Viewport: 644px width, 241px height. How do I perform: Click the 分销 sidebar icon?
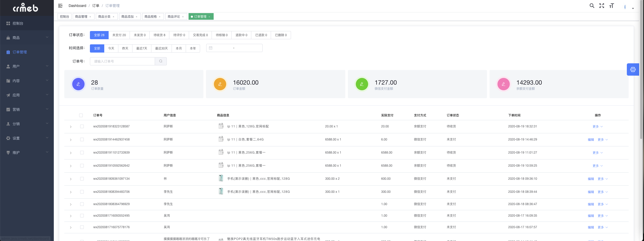tap(8, 124)
